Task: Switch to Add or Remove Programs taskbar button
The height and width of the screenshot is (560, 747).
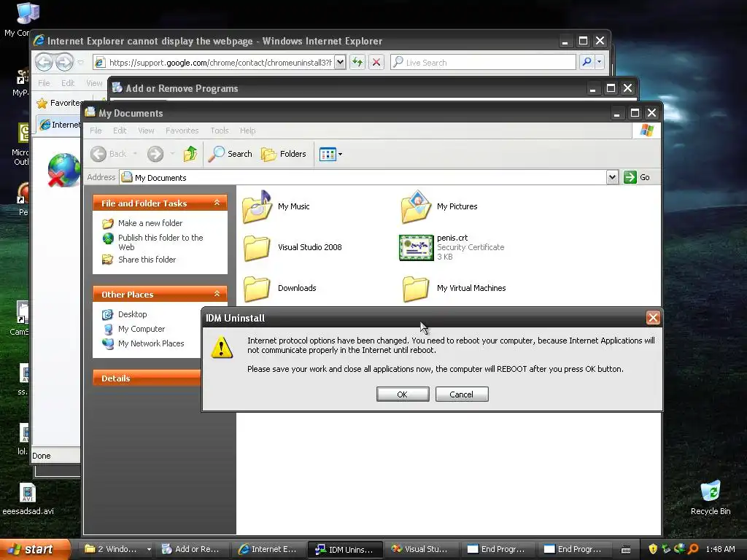Action: (192, 549)
